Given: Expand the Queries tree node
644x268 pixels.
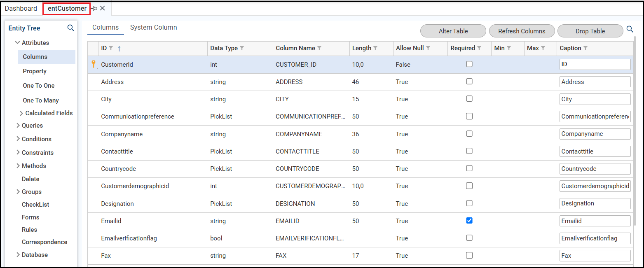Looking at the screenshot, I should click(18, 126).
